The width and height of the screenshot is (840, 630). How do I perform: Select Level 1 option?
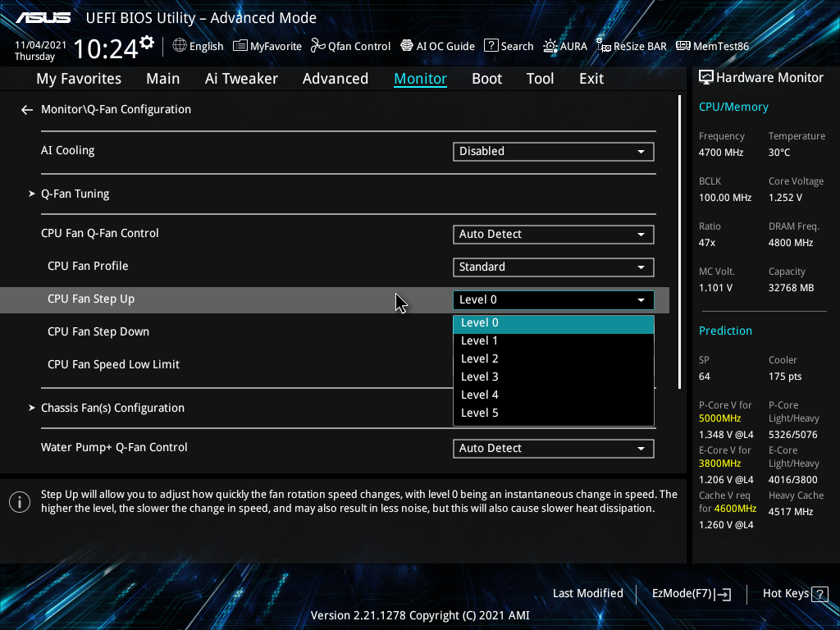[x=554, y=340]
